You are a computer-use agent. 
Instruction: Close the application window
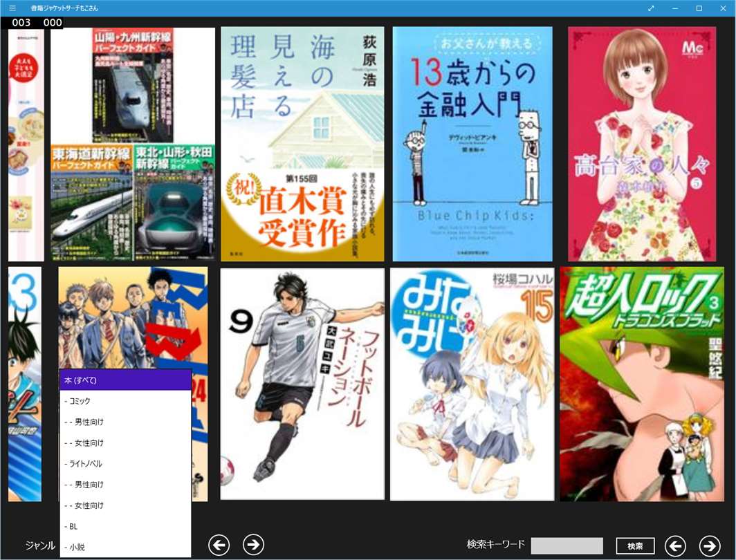click(x=724, y=8)
